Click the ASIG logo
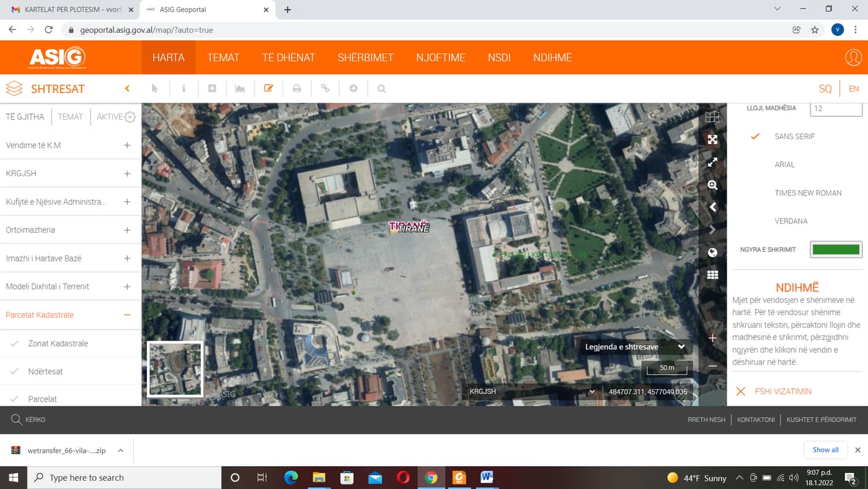The height and width of the screenshot is (489, 868). 58,58
